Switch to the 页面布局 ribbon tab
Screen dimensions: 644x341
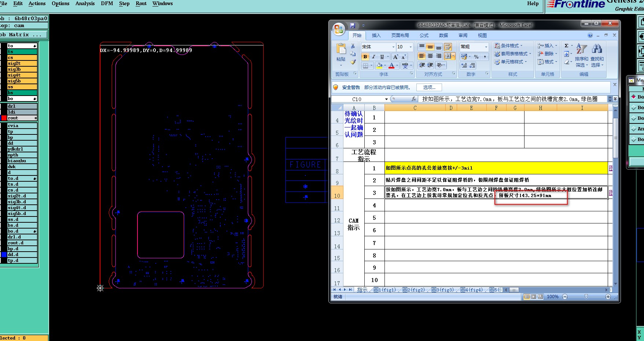400,36
